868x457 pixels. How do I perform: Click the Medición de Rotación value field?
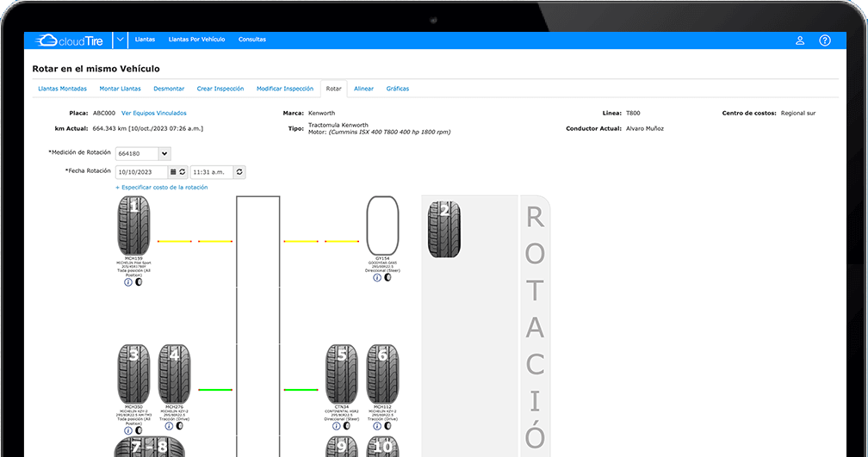[137, 154]
